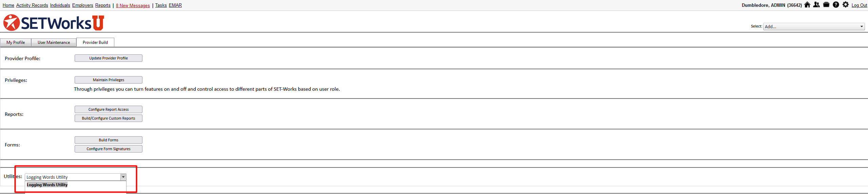Open settings gear icon

pyautogui.click(x=846, y=5)
